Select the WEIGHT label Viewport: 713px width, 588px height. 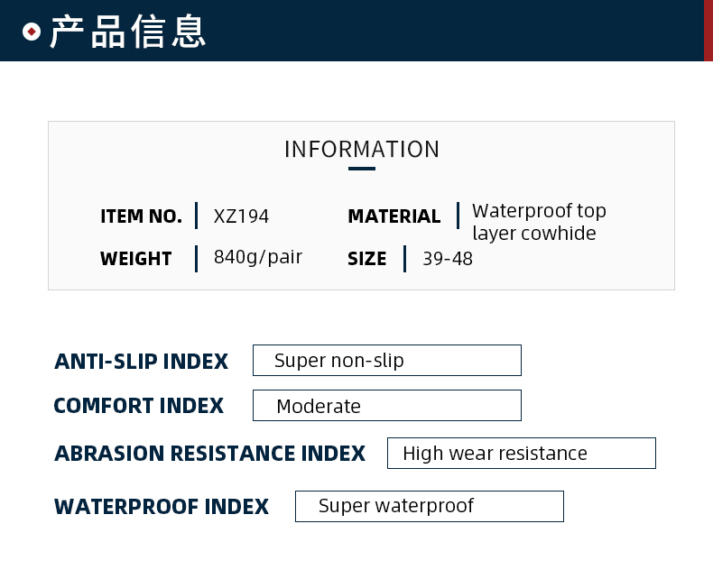click(x=135, y=259)
